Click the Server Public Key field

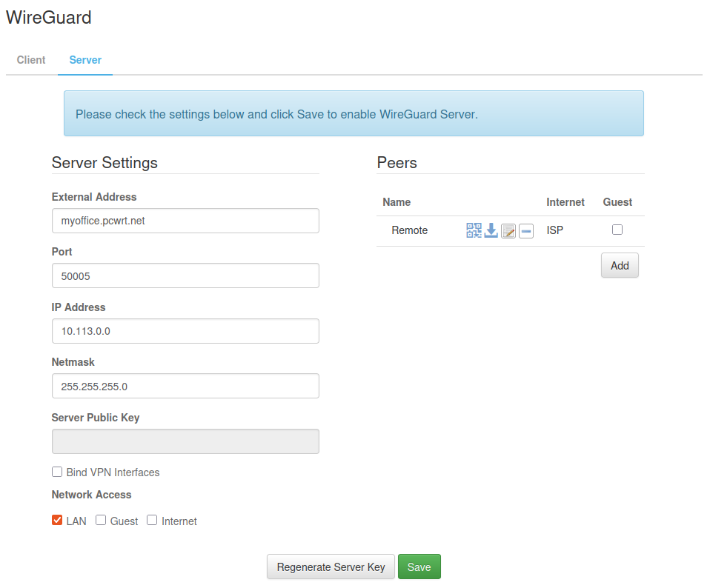pyautogui.click(x=185, y=441)
